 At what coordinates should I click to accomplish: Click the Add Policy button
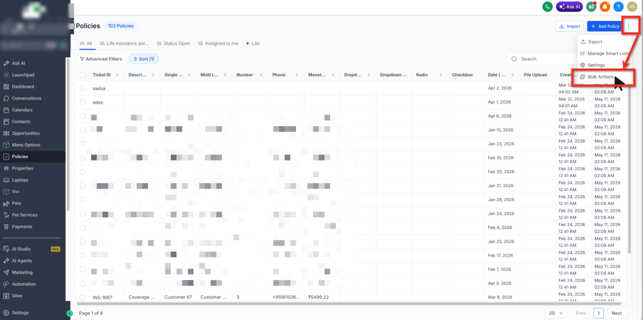click(605, 26)
